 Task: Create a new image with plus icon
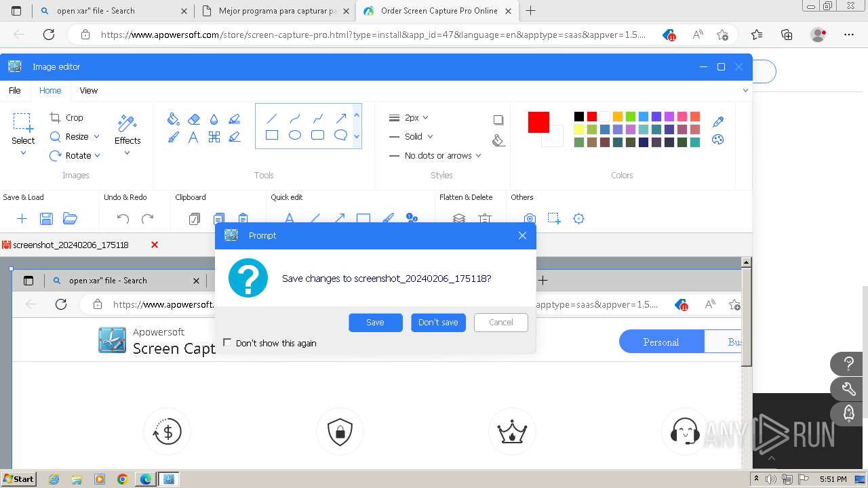click(22, 218)
